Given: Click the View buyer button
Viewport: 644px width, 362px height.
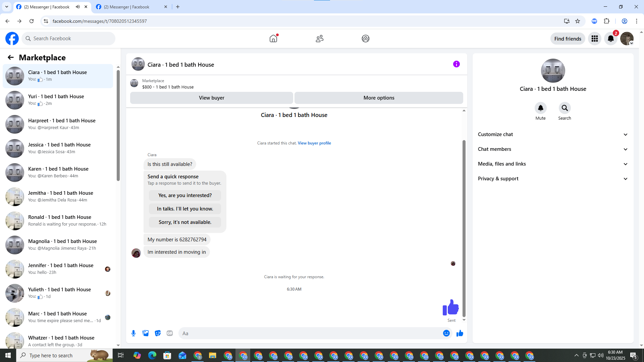Looking at the screenshot, I should [211, 98].
